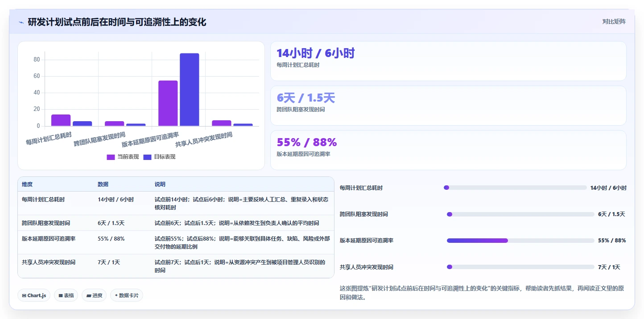Click the summary paragraph beginning 这张图提炼
Image resolution: width=644 pixels, height=319 pixels.
coord(482,293)
